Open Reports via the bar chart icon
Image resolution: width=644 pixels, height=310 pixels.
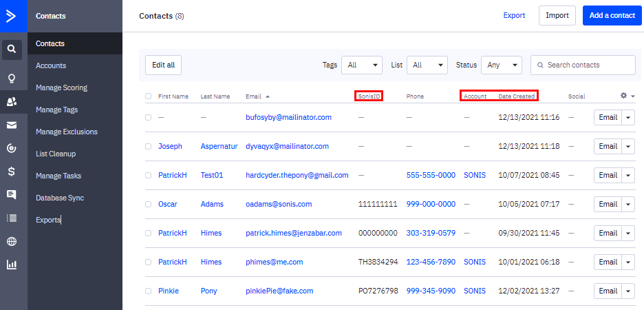pyautogui.click(x=11, y=265)
